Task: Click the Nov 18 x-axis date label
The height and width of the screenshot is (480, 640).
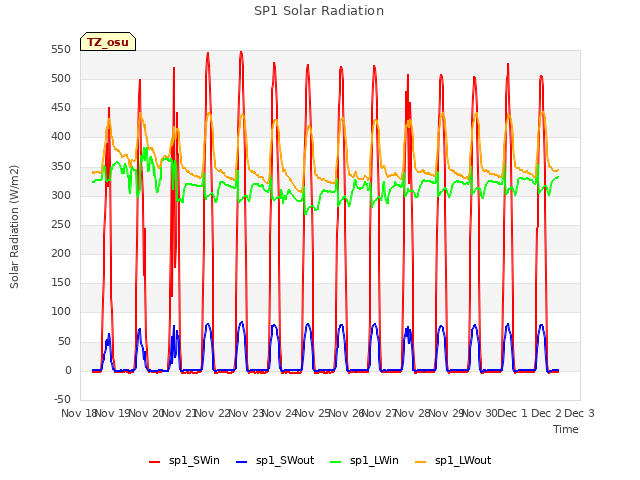Action: 78,413
